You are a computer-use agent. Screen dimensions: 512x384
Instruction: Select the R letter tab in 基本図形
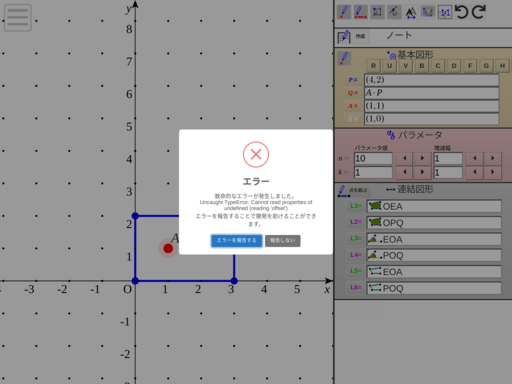[373, 66]
